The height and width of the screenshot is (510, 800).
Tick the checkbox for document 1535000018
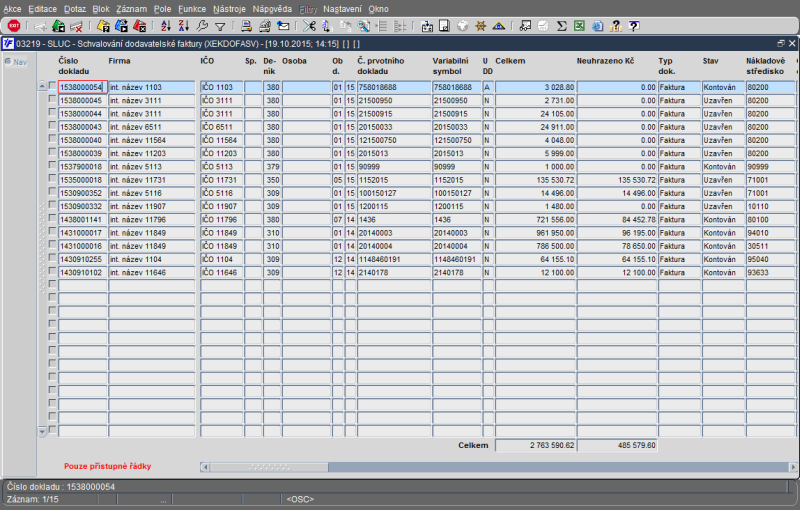(53, 178)
